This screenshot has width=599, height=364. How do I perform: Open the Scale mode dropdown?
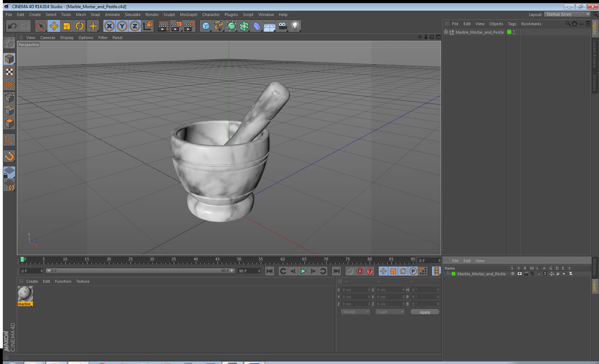point(390,312)
